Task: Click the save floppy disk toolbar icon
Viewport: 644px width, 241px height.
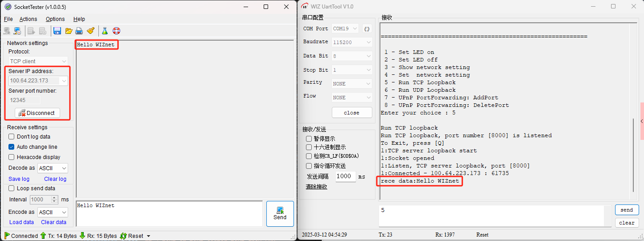Action: 57,31
